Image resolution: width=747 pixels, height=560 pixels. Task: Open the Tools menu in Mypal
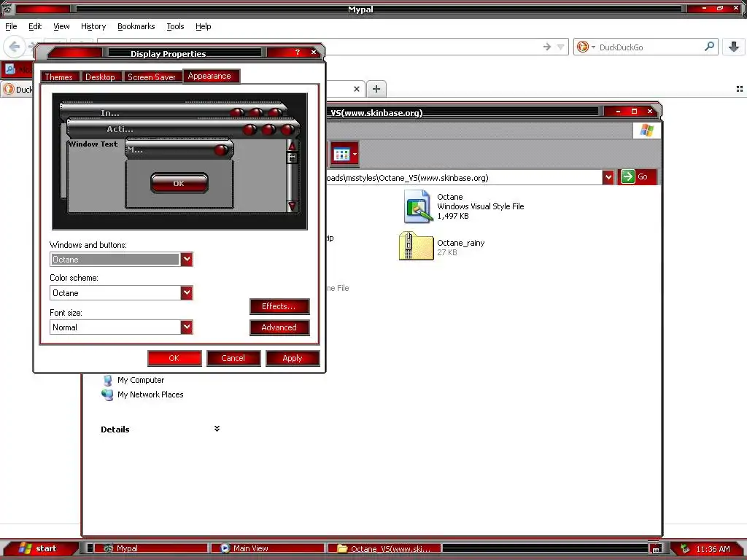pos(175,26)
